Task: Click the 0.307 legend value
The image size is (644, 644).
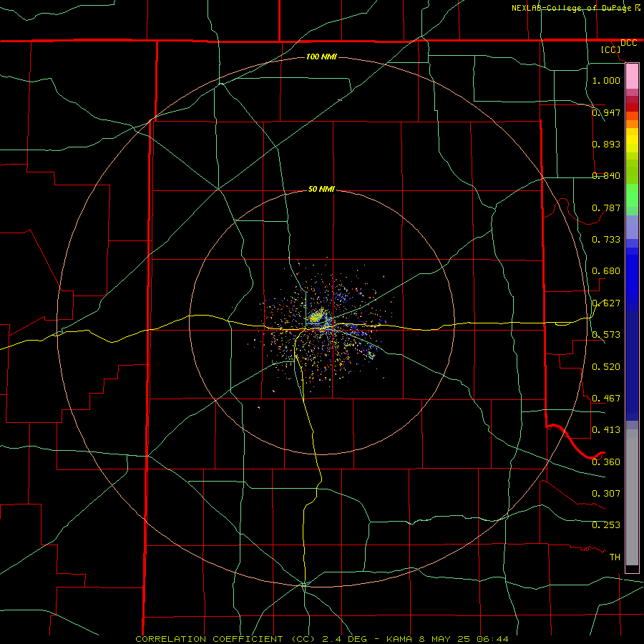Action: [606, 493]
